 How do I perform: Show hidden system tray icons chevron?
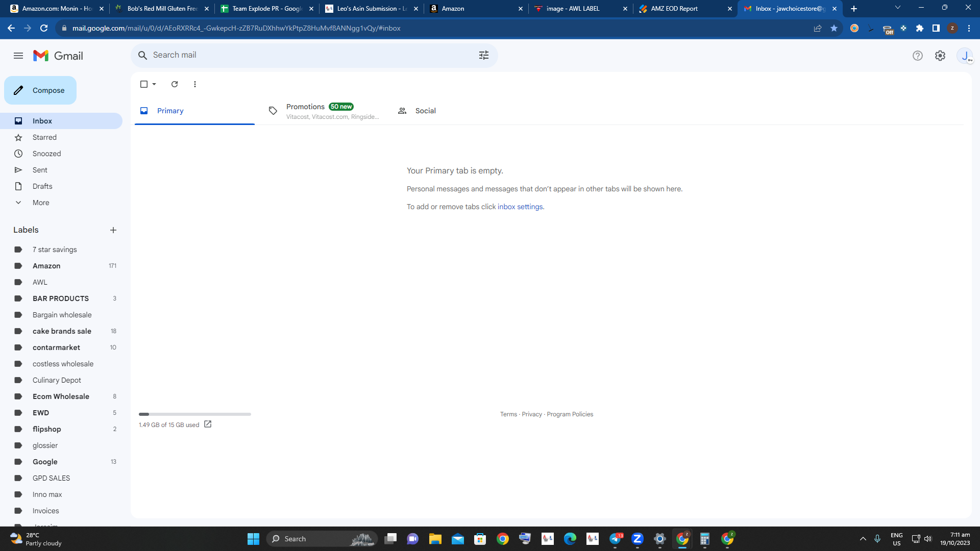point(863,539)
